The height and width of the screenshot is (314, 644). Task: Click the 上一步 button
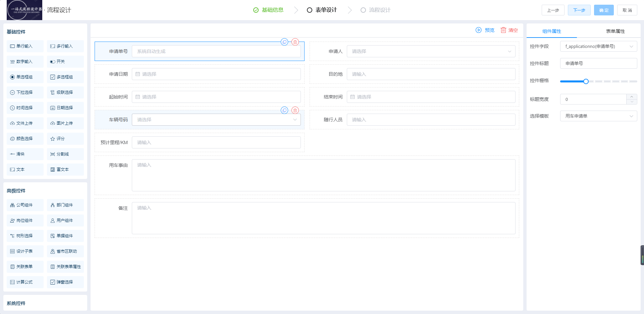click(x=553, y=10)
